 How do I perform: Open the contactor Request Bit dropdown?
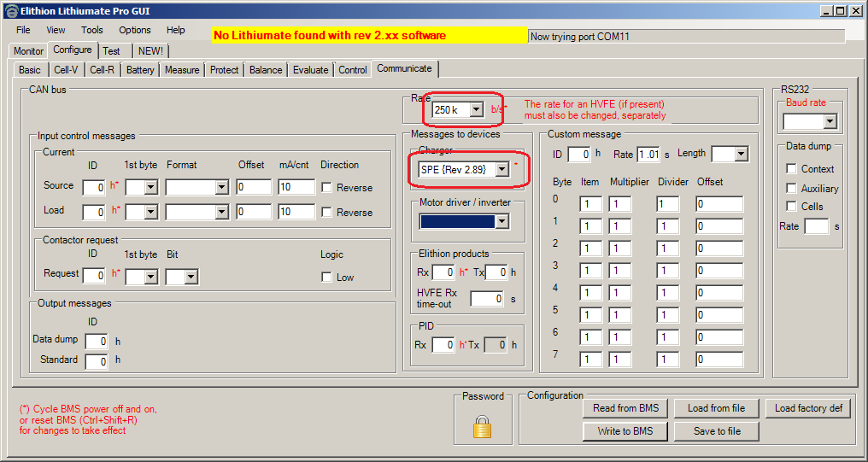(x=191, y=277)
